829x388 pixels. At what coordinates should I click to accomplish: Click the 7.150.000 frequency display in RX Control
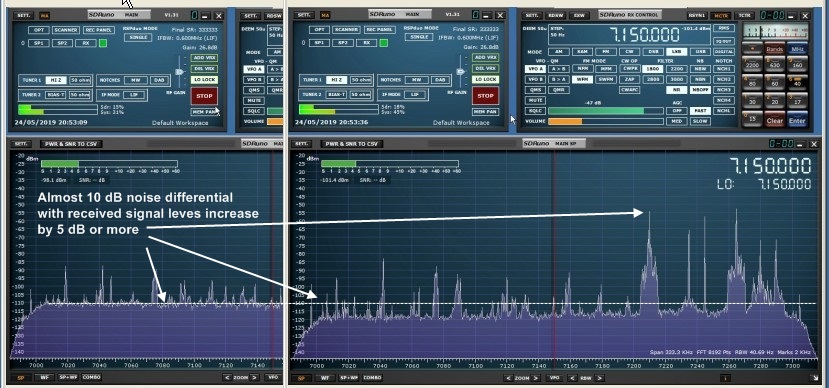[x=644, y=35]
